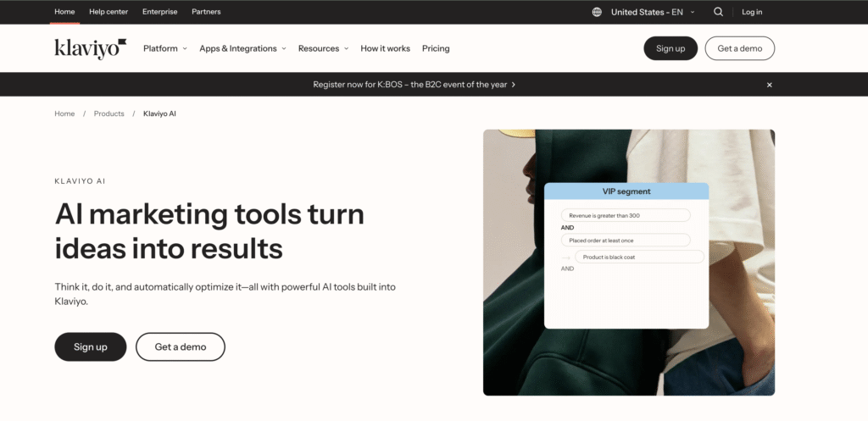
Task: Click the arrow after K:BOS announcement
Action: 514,85
